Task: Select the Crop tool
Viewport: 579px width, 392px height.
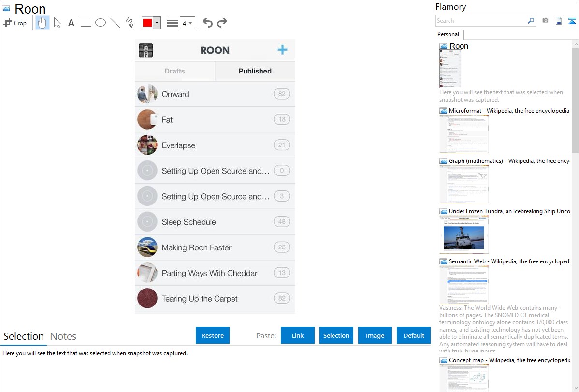Action: [x=15, y=23]
